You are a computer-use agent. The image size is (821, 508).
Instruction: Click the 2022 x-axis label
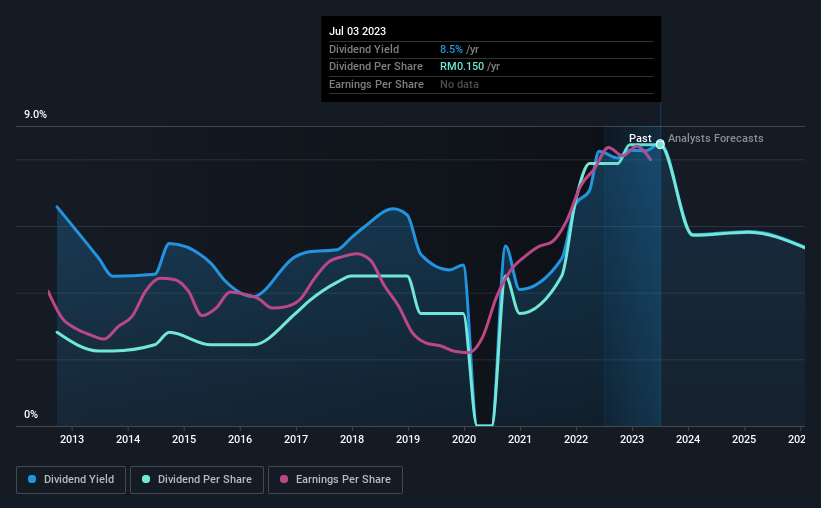pos(576,439)
